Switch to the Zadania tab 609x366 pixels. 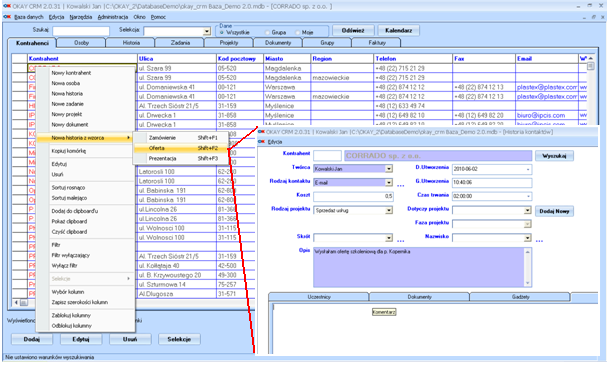pos(180,43)
